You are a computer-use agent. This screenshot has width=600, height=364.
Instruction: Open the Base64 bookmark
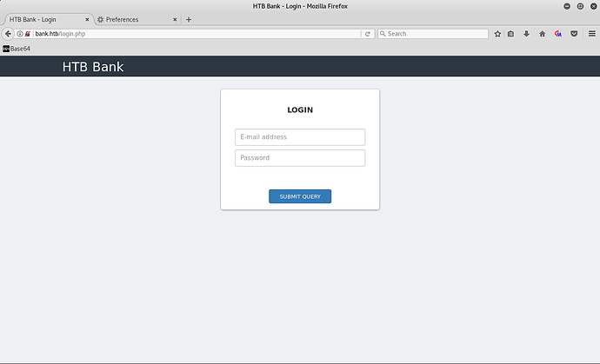point(17,49)
